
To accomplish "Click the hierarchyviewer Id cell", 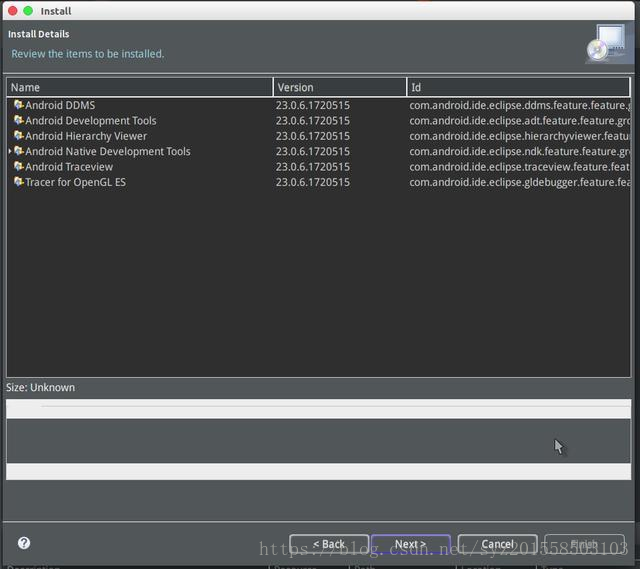I will 520,136.
